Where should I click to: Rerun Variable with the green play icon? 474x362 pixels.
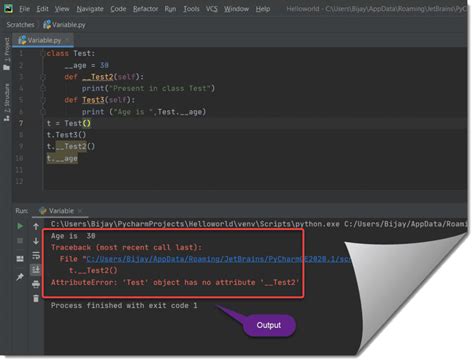20,226
